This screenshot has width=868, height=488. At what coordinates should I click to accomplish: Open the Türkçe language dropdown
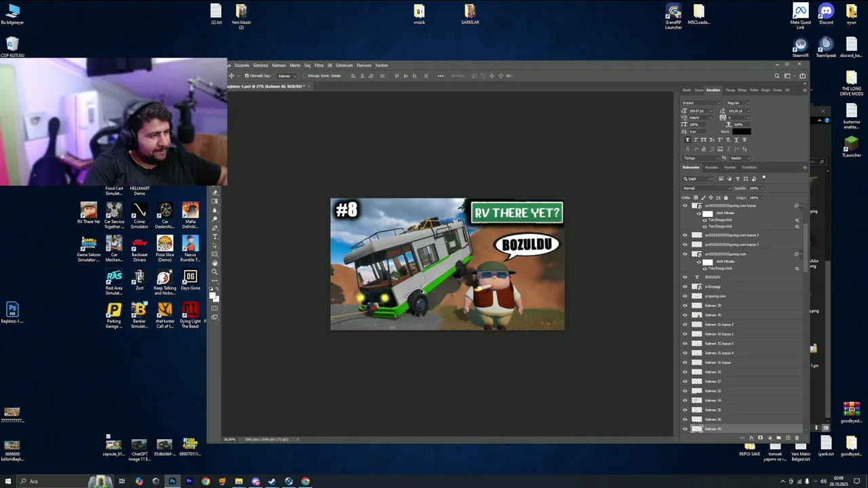tap(701, 158)
